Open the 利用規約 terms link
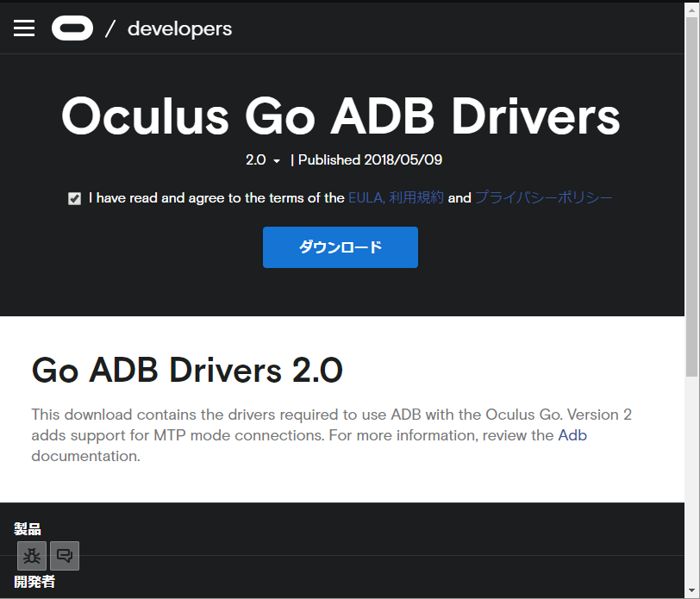This screenshot has height=599, width=700. 416,197
